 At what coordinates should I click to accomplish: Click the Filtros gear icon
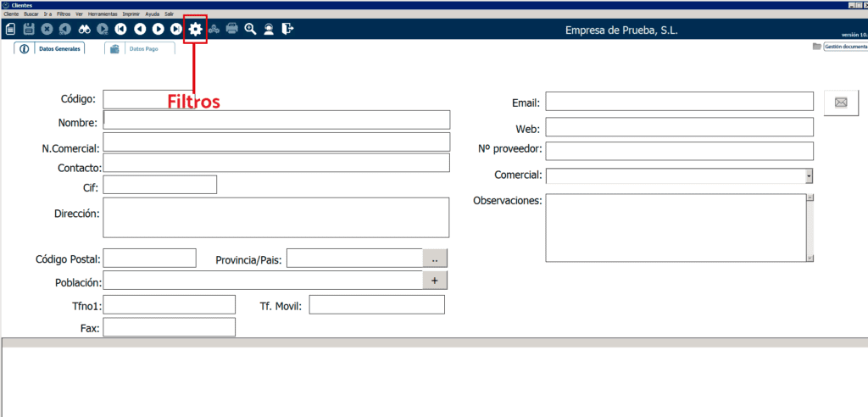pos(195,29)
